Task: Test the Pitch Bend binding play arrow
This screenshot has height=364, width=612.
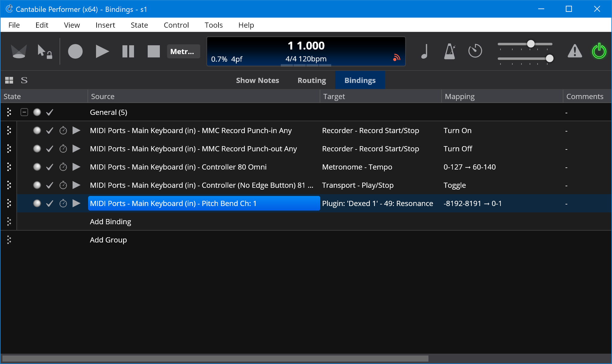Action: click(x=76, y=203)
